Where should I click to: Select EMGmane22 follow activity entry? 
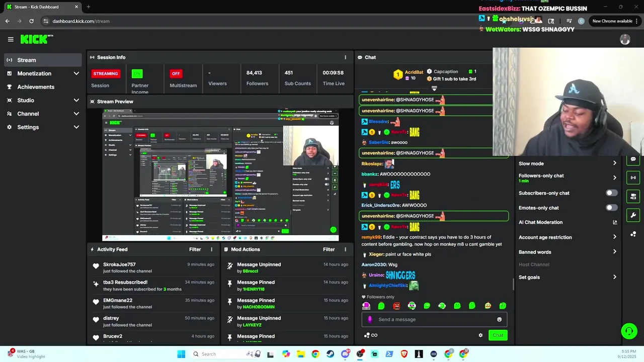(x=153, y=303)
